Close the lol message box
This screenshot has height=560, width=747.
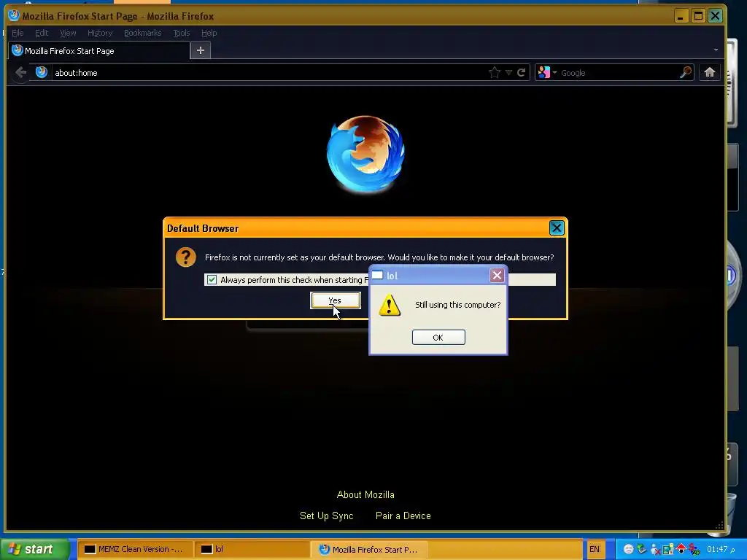pyautogui.click(x=497, y=275)
